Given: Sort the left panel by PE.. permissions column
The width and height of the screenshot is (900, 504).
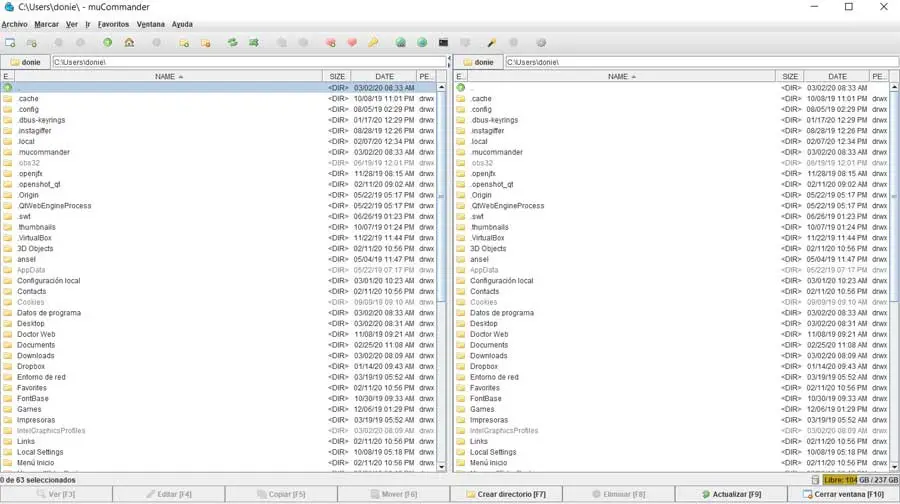Looking at the screenshot, I should coord(426,76).
